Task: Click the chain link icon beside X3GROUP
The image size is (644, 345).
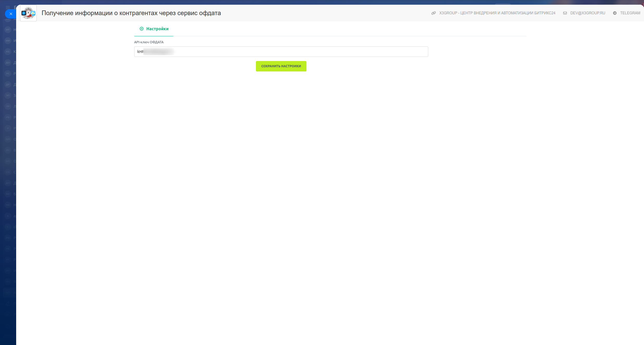Action: pos(433,13)
